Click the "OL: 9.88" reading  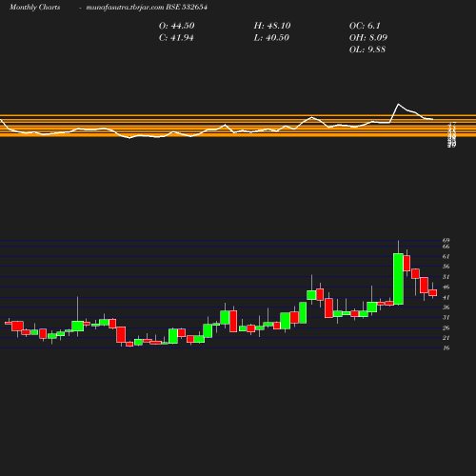(367, 50)
